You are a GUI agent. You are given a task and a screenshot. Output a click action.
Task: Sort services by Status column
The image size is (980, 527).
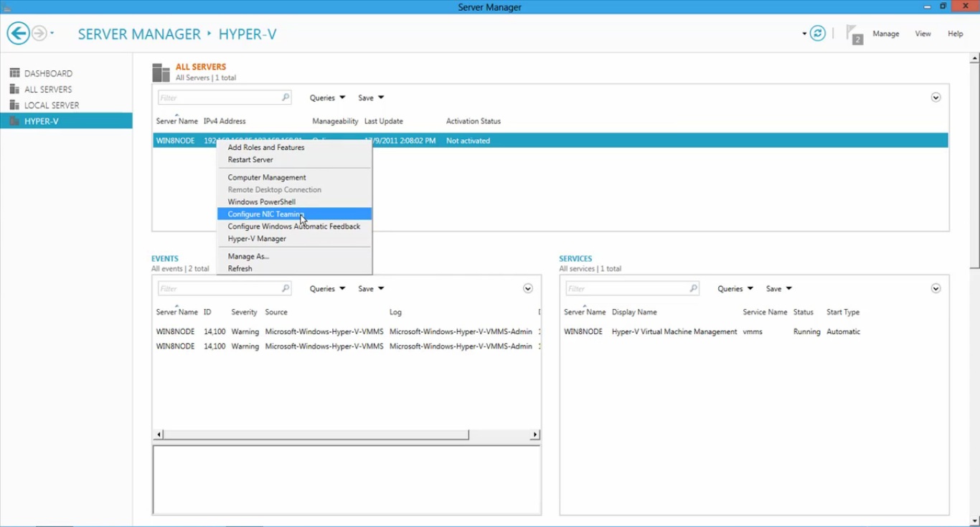[x=804, y=312]
